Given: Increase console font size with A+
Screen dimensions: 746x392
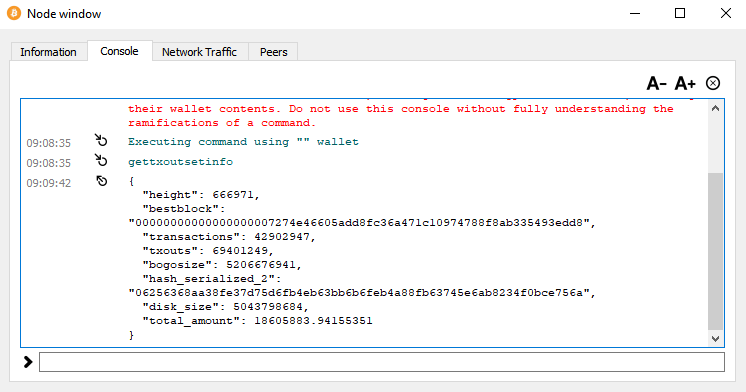Looking at the screenshot, I should pyautogui.click(x=685, y=84).
